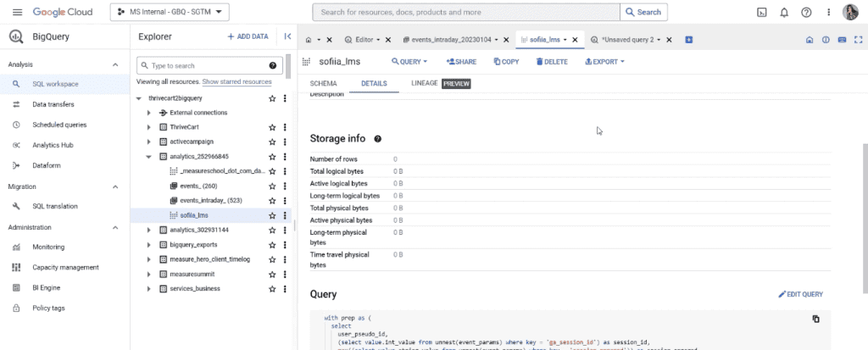The image size is (868, 350).
Task: Star the analytics_252966845 dataset
Action: (272, 157)
